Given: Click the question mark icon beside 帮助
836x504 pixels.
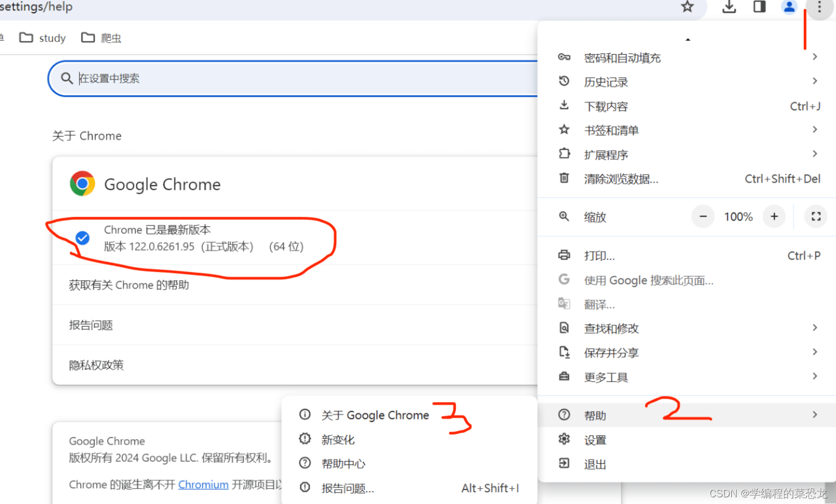Looking at the screenshot, I should click(x=564, y=415).
